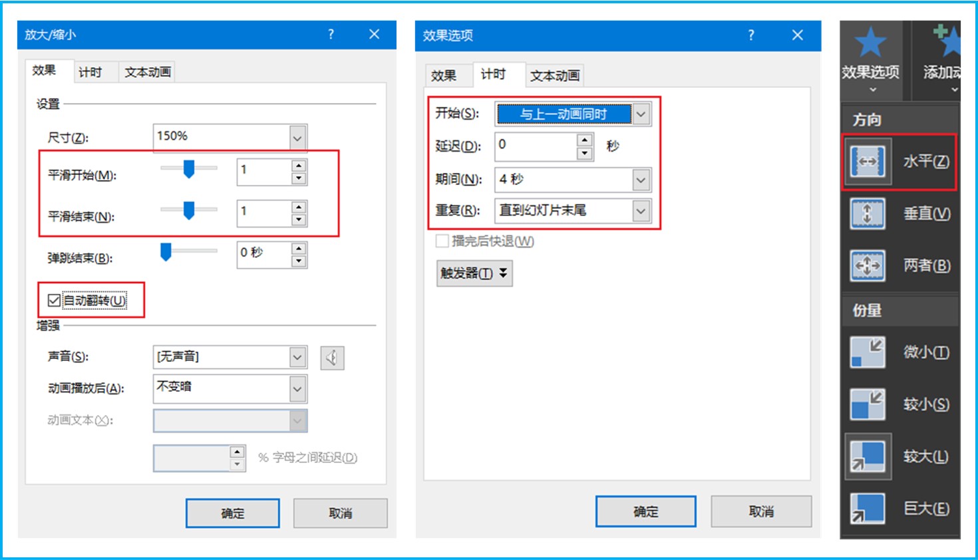Open the 开始 timing dropdown
Image resolution: width=978 pixels, height=560 pixels.
[641, 114]
